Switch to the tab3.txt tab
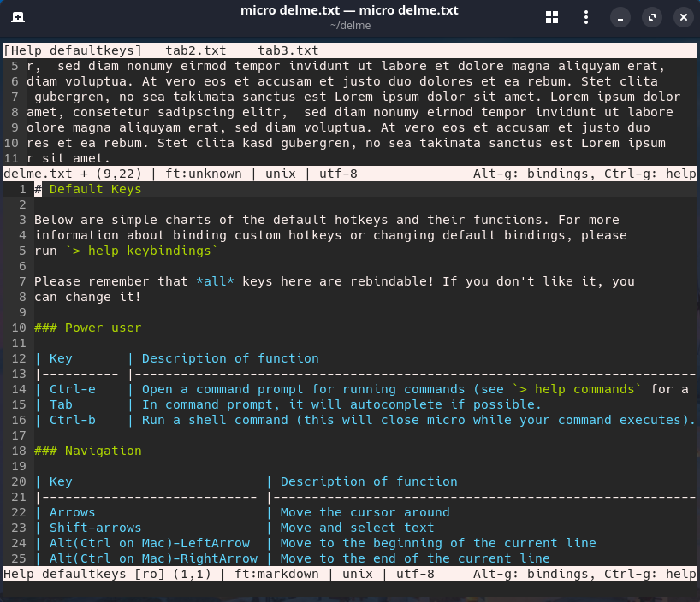This screenshot has height=602, width=700. pyautogui.click(x=288, y=51)
